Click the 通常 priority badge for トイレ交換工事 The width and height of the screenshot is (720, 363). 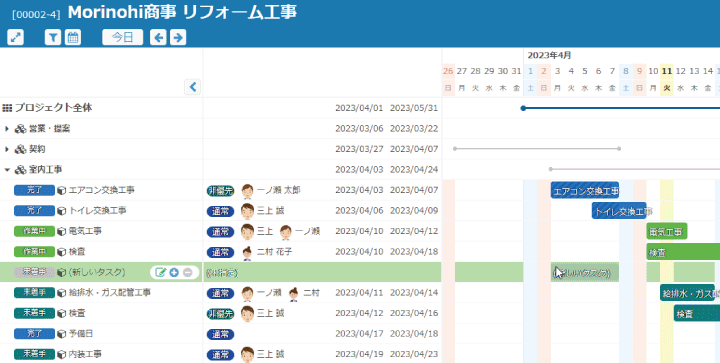220,211
